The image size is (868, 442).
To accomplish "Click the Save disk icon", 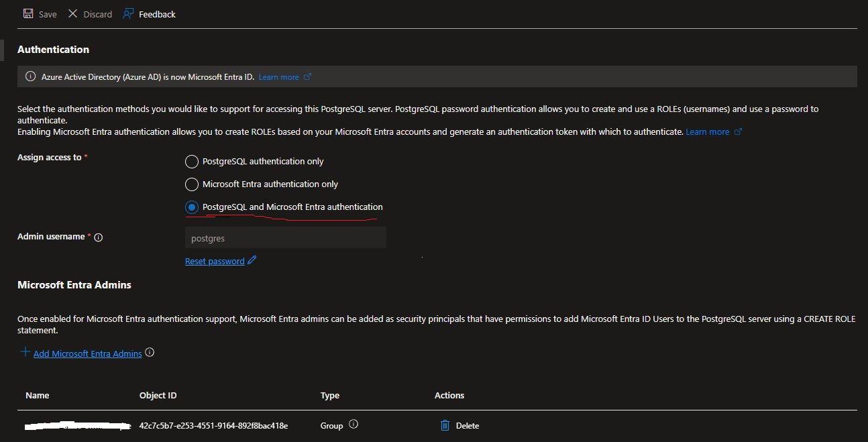I will point(28,14).
